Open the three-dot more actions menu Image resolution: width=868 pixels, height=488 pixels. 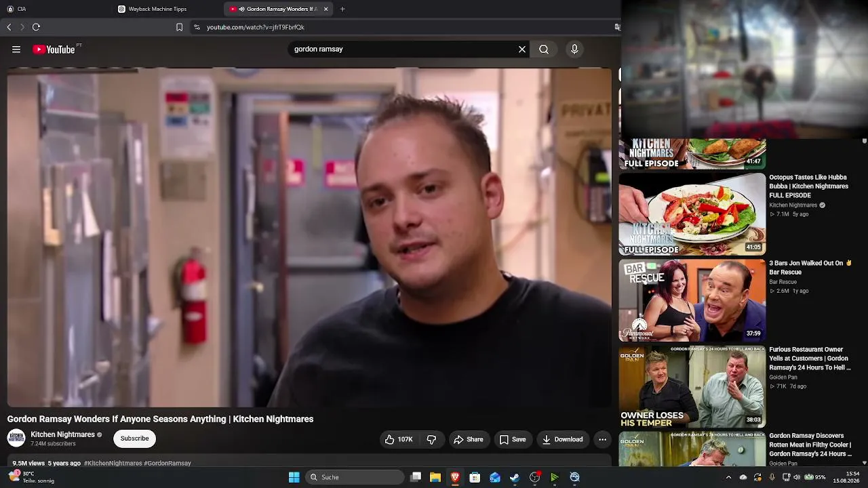pyautogui.click(x=602, y=439)
